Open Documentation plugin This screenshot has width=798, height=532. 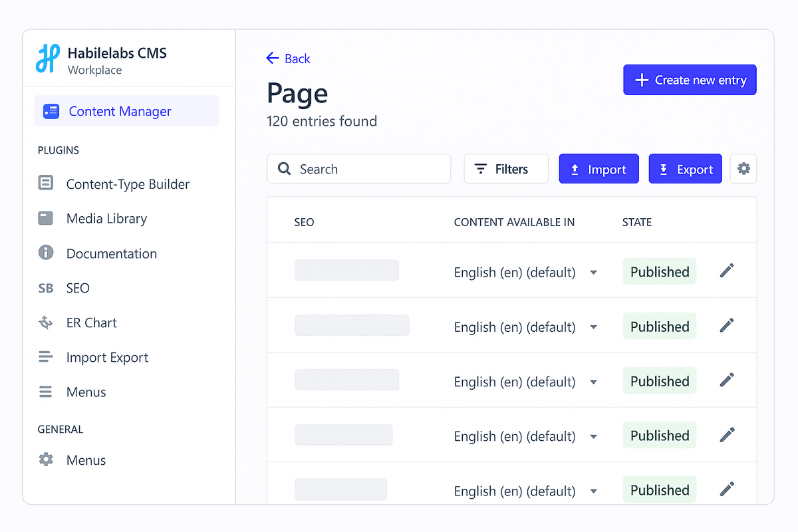coord(112,253)
